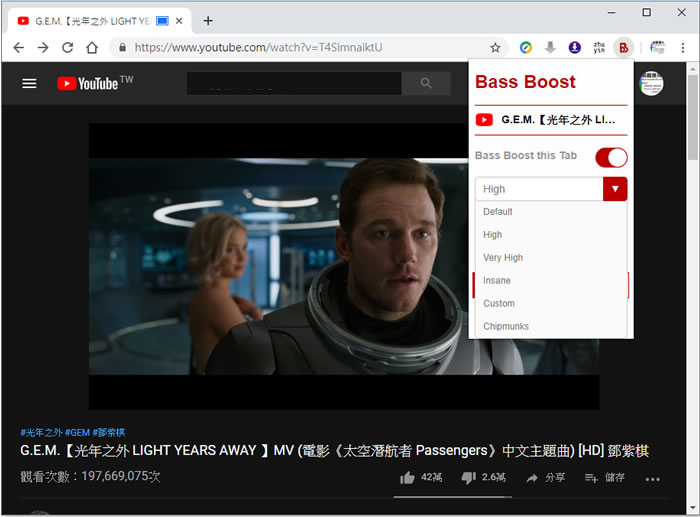The width and height of the screenshot is (700, 517).
Task: Click the Bass Boost heading
Action: tap(525, 82)
